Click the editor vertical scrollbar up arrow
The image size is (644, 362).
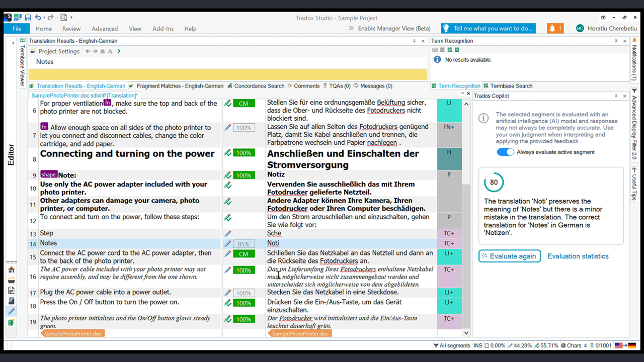coord(466,104)
